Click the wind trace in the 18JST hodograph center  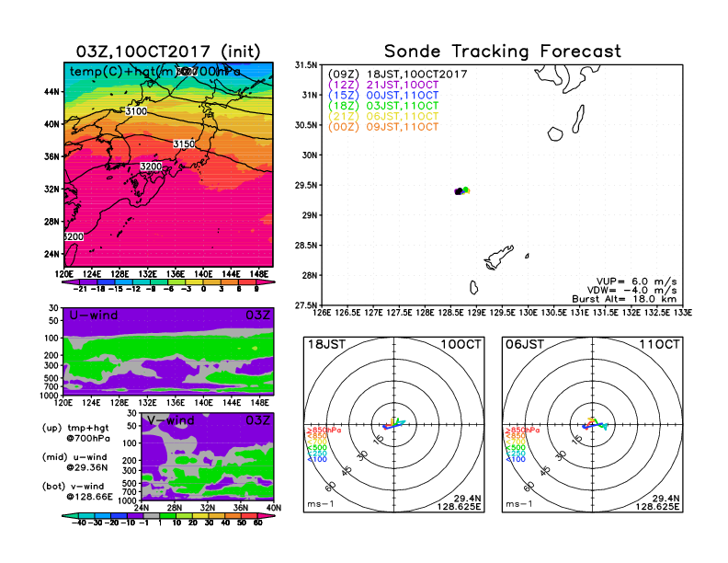click(393, 424)
